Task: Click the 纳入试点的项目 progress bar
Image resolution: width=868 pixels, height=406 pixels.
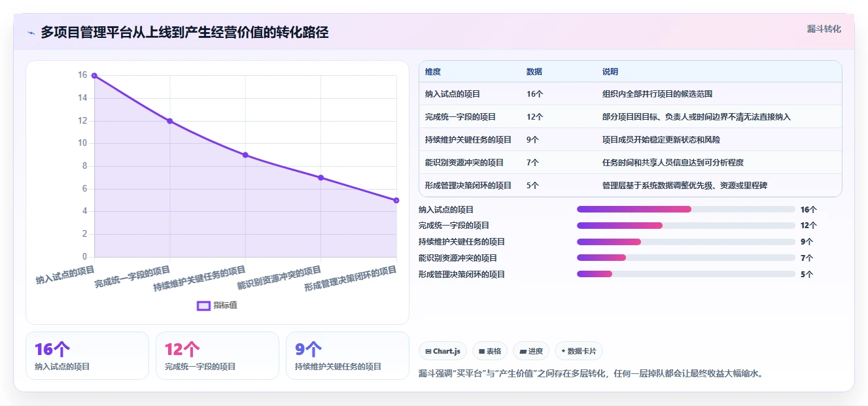Action: point(686,209)
